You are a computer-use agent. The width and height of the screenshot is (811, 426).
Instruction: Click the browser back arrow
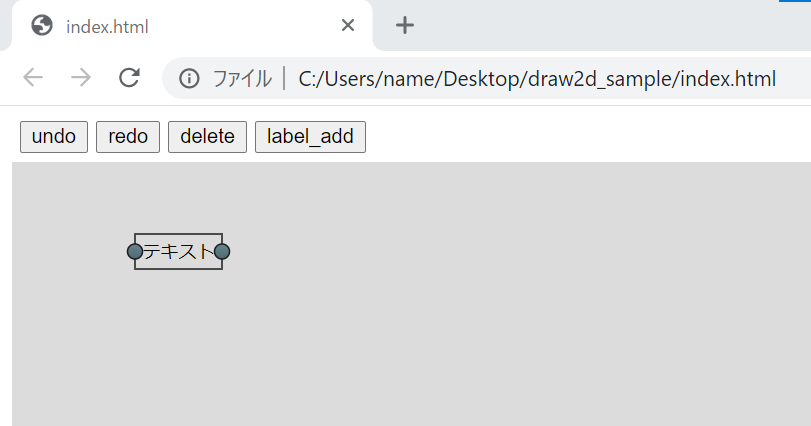click(x=33, y=78)
